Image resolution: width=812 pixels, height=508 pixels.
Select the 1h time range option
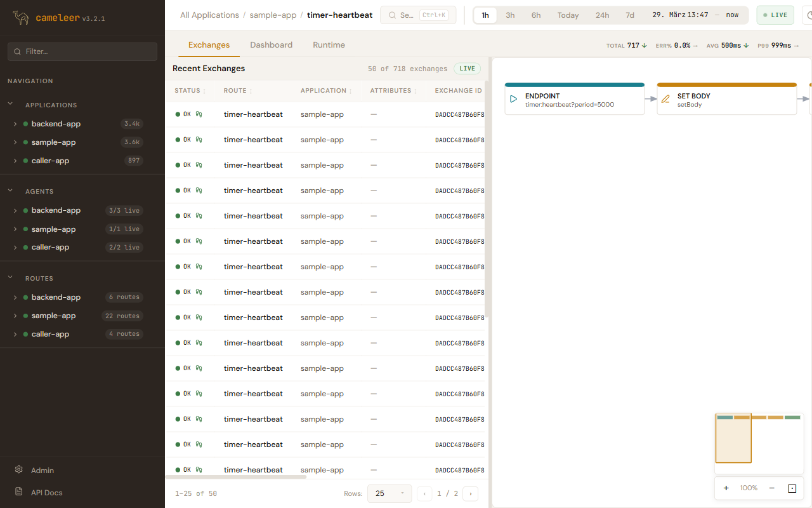485,15
